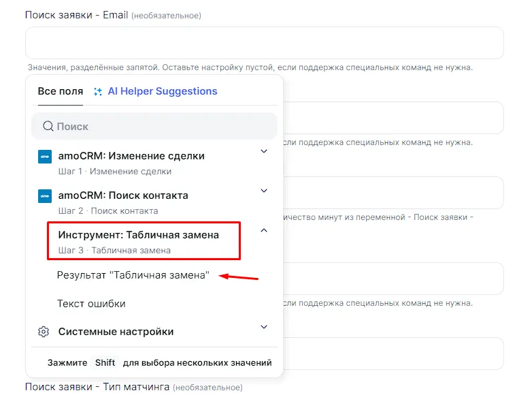Image resolution: width=532 pixels, height=393 pixels.
Task: Click Системные настройки label
Action: click(116, 332)
